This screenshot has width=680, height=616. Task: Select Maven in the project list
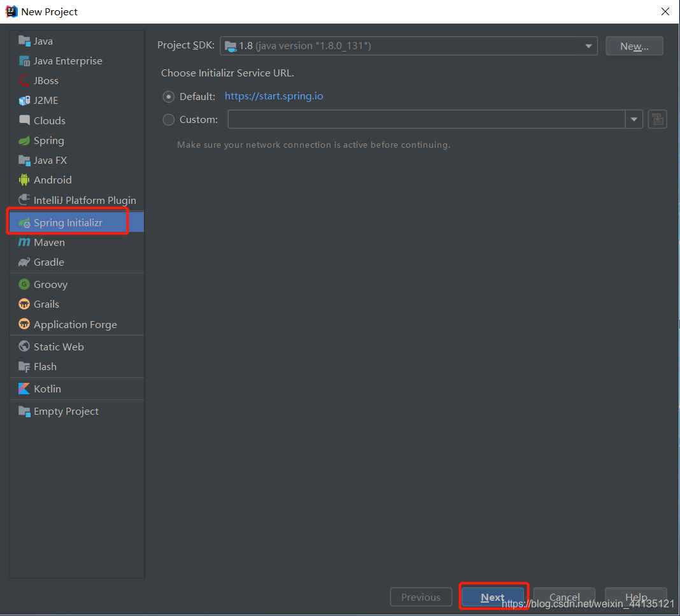pos(77,242)
